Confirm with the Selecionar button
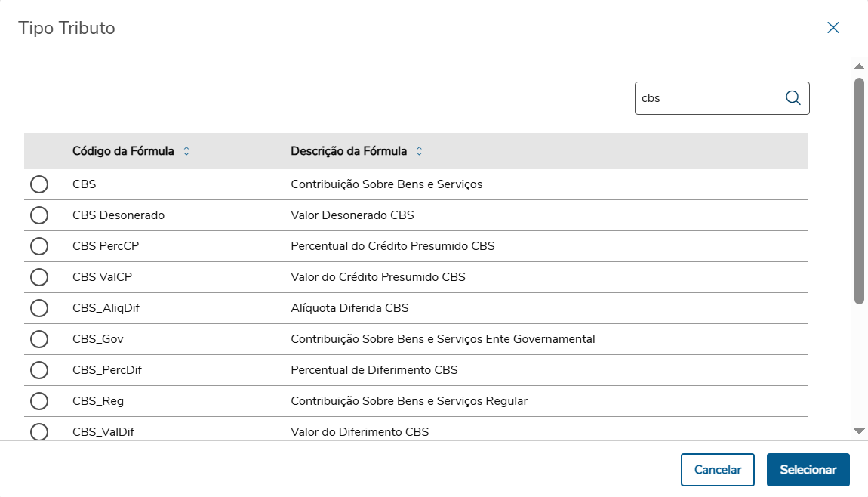 (808, 470)
